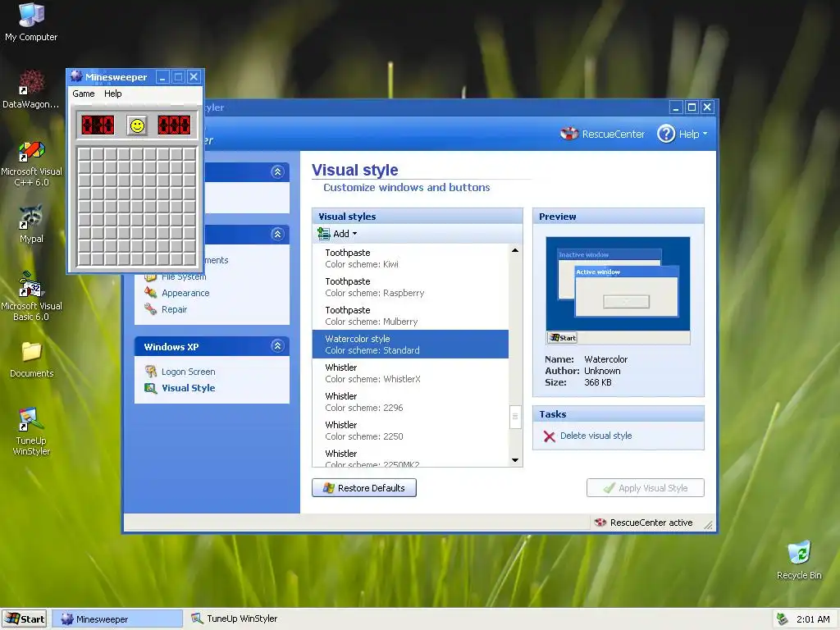Open Logon Screen in sidebar
This screenshot has height=630, width=840.
click(x=188, y=372)
